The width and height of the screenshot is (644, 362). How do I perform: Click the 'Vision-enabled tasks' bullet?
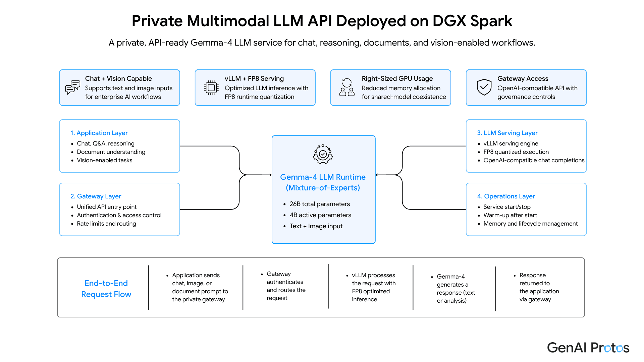click(105, 160)
